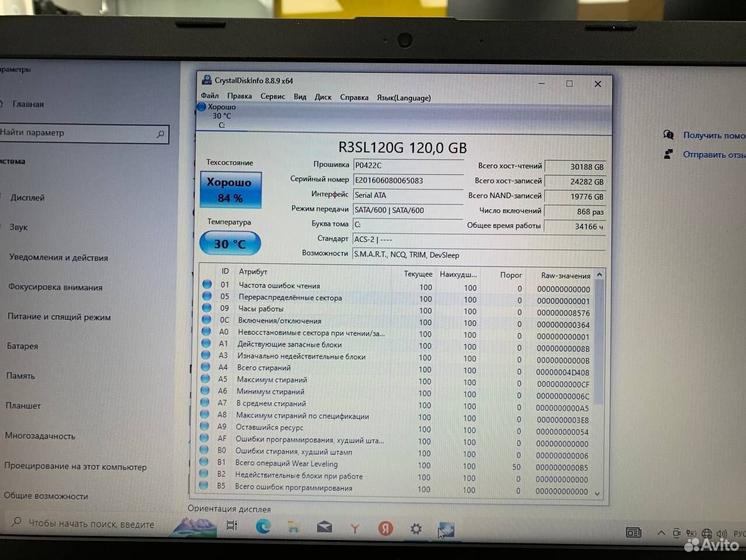This screenshot has height=560, width=746.
Task: Click the scroll up arrow of attribute list
Action: point(599,275)
